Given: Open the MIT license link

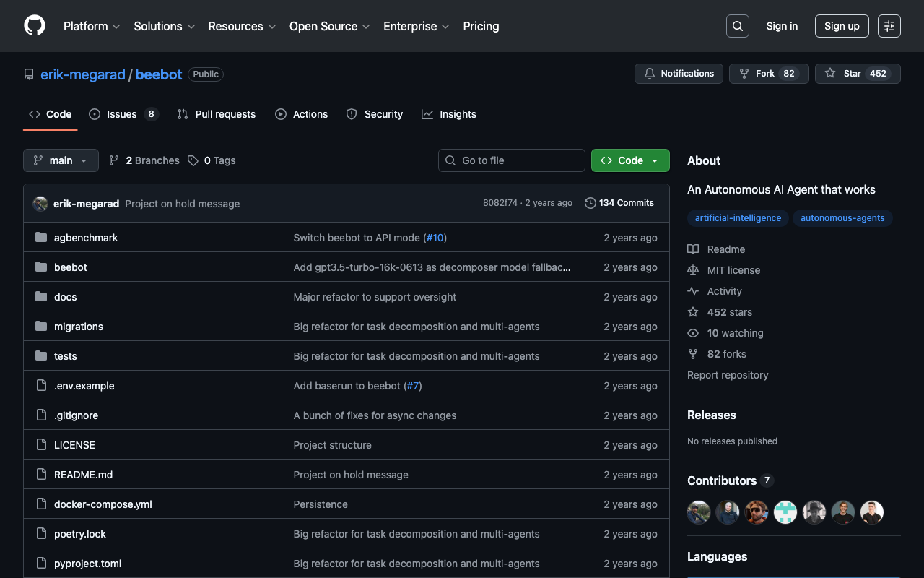Looking at the screenshot, I should click(x=733, y=270).
